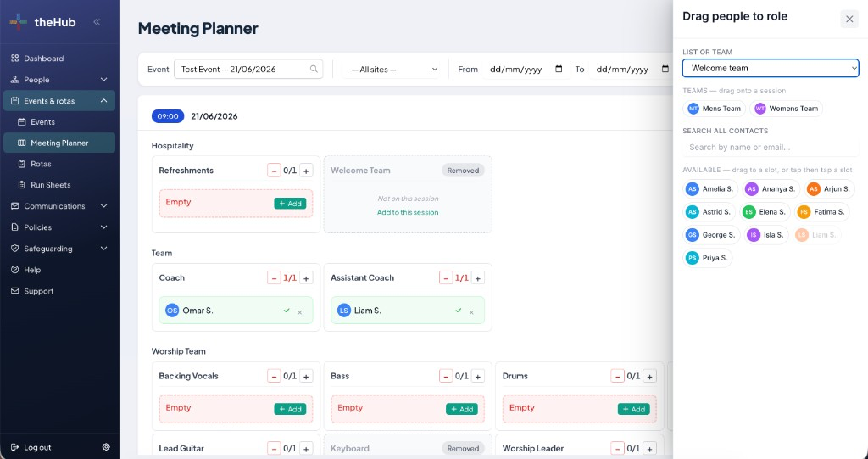Log out of theHub

(31, 447)
